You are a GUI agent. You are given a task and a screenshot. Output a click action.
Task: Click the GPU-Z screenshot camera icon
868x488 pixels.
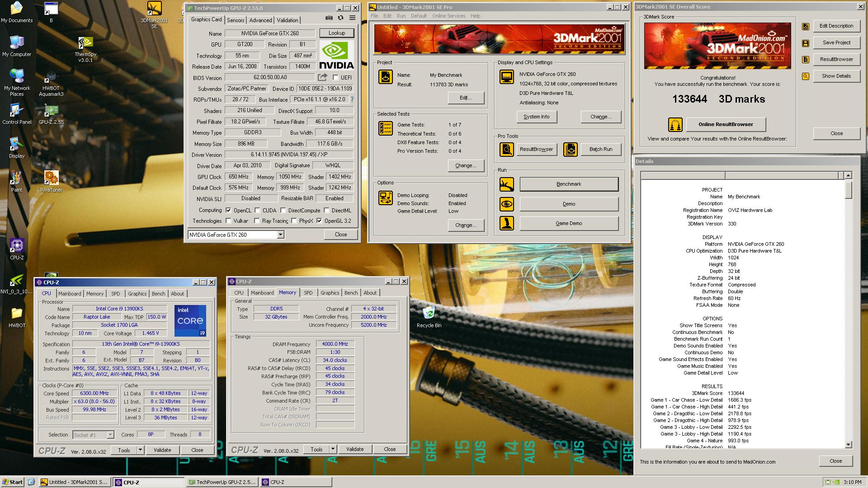pos(329,18)
